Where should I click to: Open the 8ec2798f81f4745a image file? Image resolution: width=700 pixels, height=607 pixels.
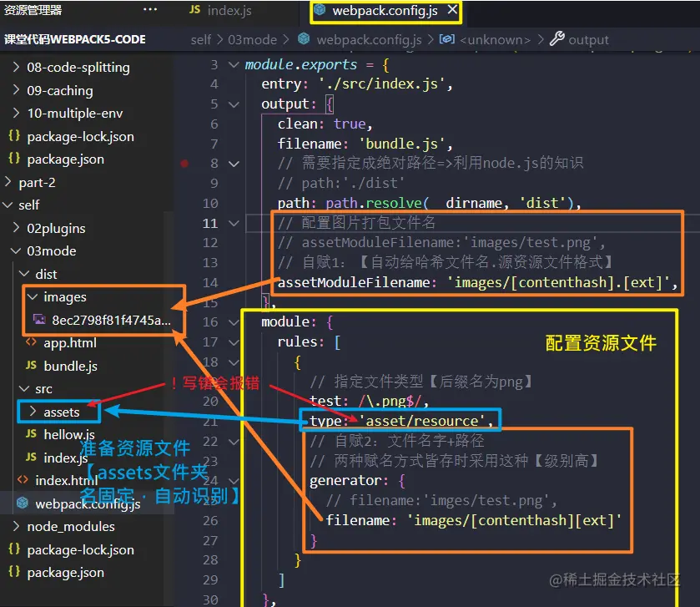click(x=111, y=321)
